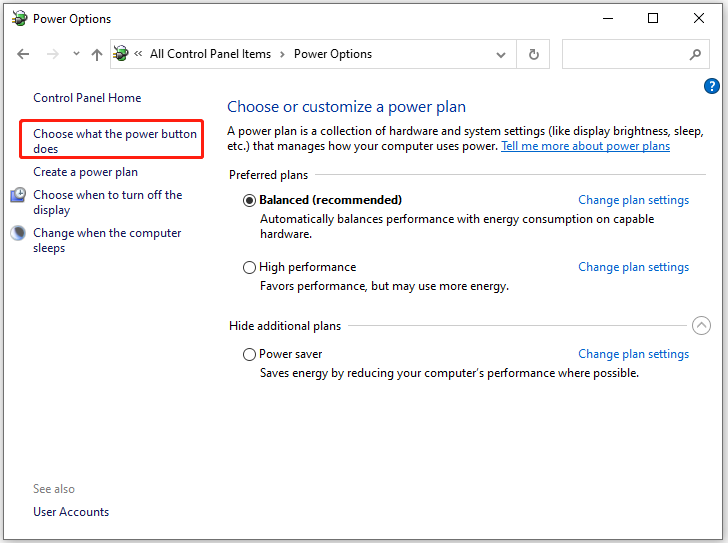Image resolution: width=728 pixels, height=543 pixels.
Task: Click the search magnifier icon
Action: click(695, 54)
